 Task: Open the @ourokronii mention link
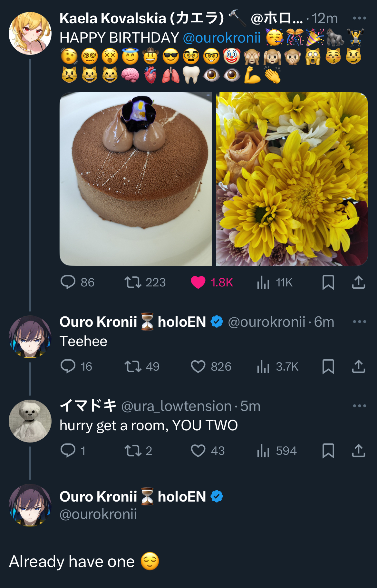[222, 38]
